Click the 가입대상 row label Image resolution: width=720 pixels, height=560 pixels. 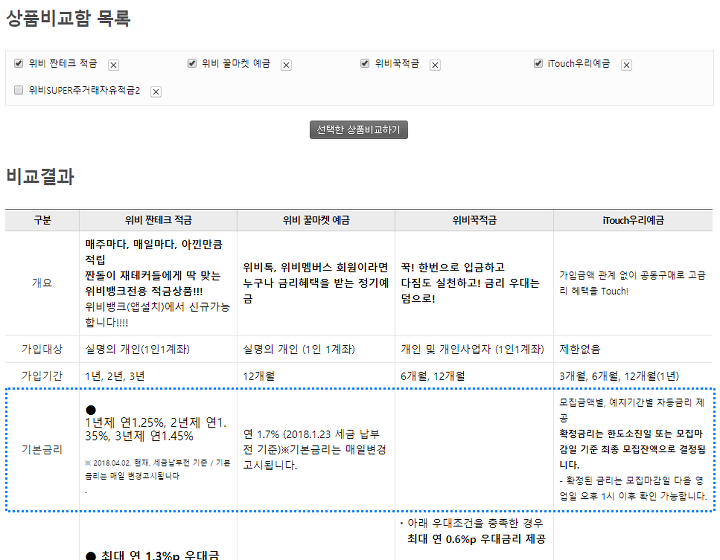(42, 349)
